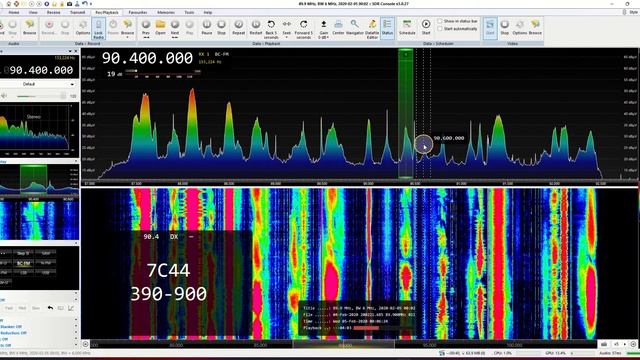This screenshot has height=360, width=640.
Task: Enable Repeat for playback
Action: coord(239,28)
